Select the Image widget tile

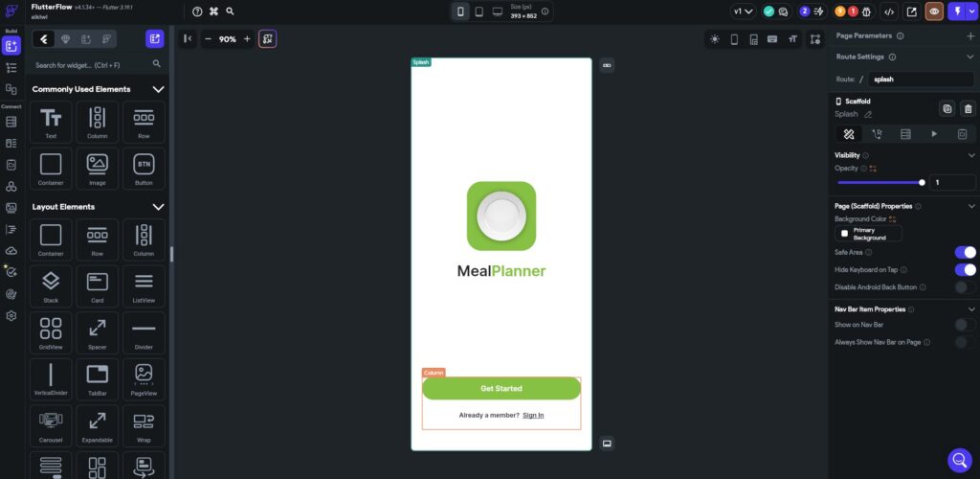(97, 169)
